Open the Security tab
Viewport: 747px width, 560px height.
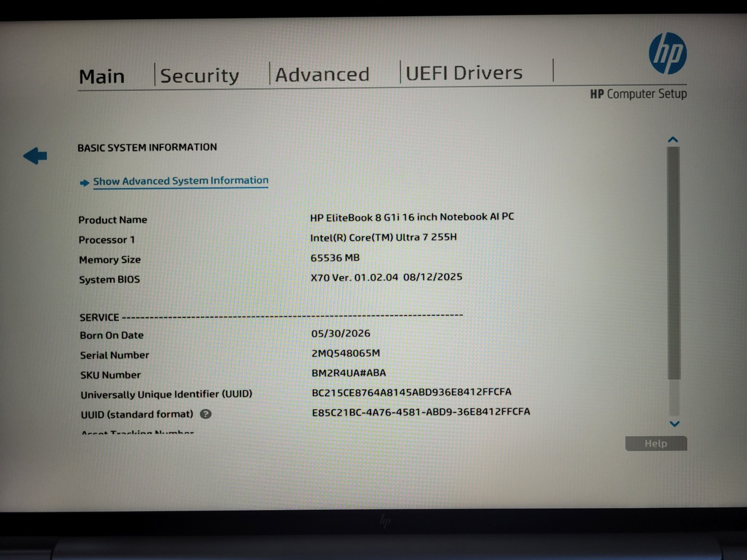point(199,76)
